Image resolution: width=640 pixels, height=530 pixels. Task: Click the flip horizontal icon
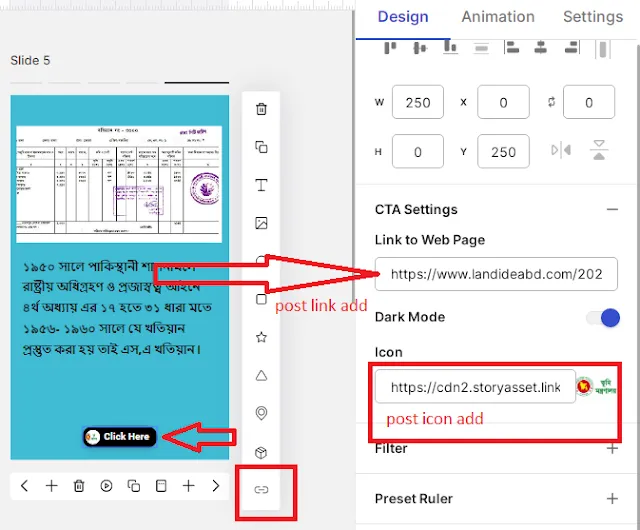click(x=561, y=151)
